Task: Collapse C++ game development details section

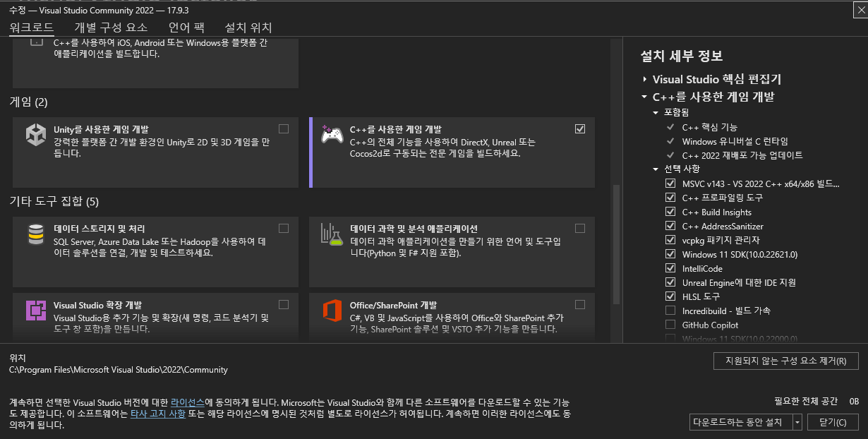Action: 644,97
